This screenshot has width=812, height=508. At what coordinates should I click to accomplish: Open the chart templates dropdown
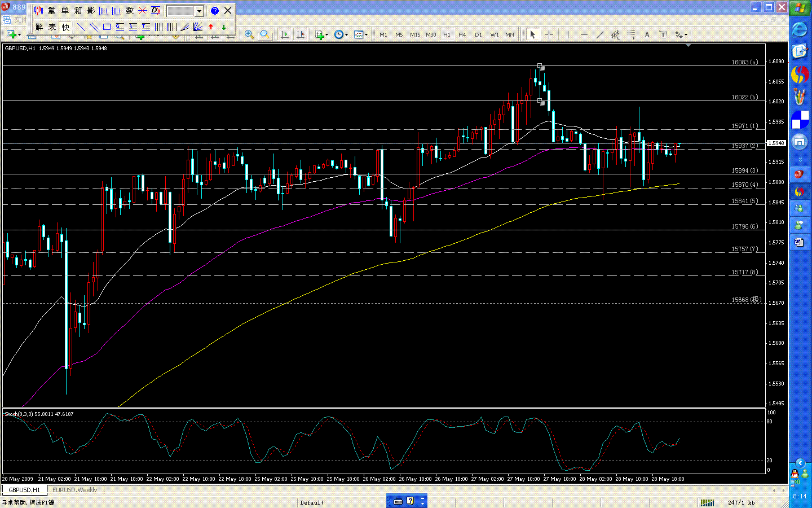tap(360, 34)
